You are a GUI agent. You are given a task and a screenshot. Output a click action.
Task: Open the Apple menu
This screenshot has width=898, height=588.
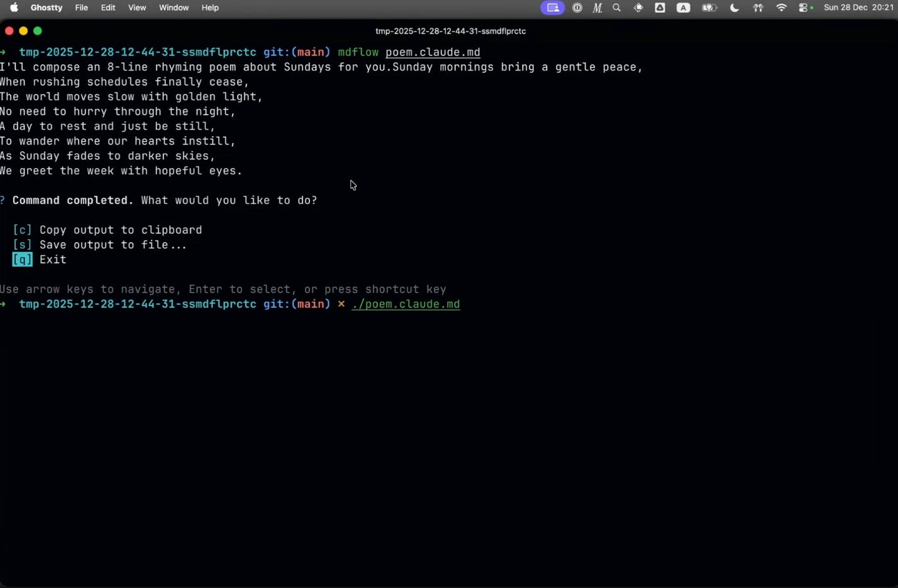pyautogui.click(x=14, y=8)
